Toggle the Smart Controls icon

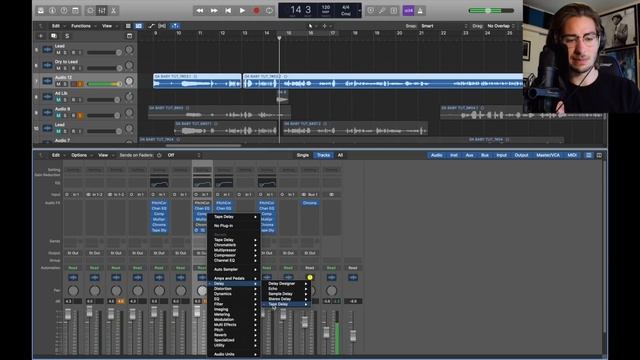[x=91, y=11]
